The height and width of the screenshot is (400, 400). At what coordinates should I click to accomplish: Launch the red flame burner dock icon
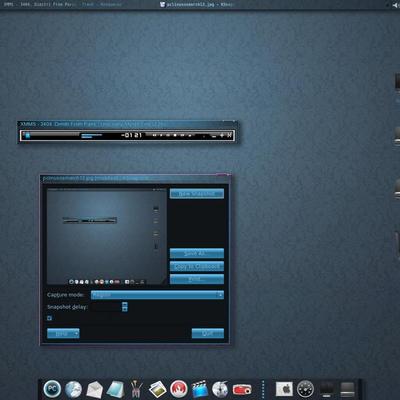[179, 389]
